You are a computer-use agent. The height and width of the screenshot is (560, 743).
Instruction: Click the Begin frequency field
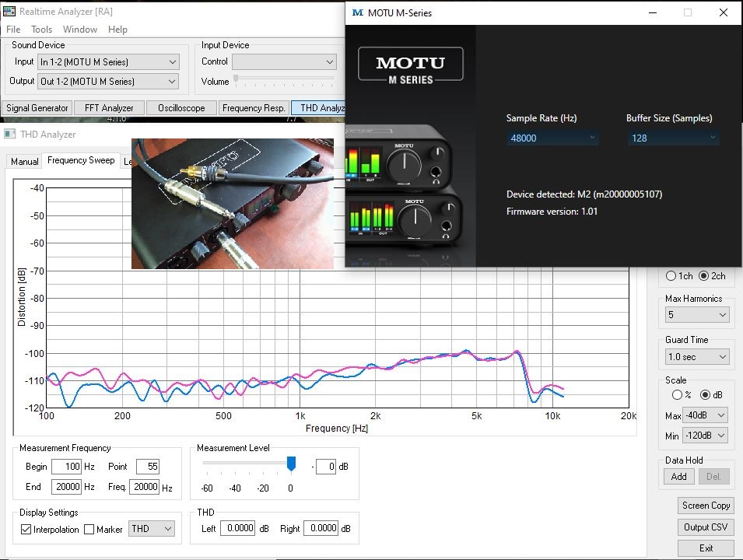tap(66, 467)
